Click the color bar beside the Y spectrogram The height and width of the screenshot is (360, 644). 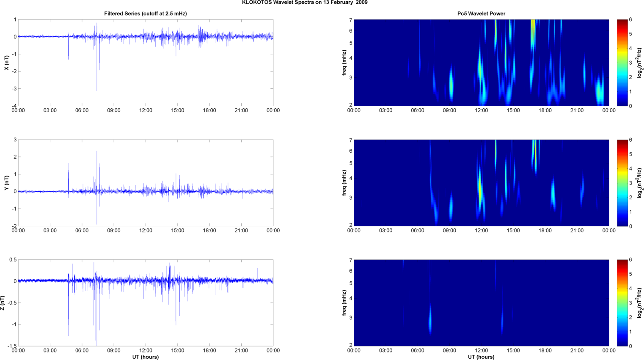[x=622, y=183]
